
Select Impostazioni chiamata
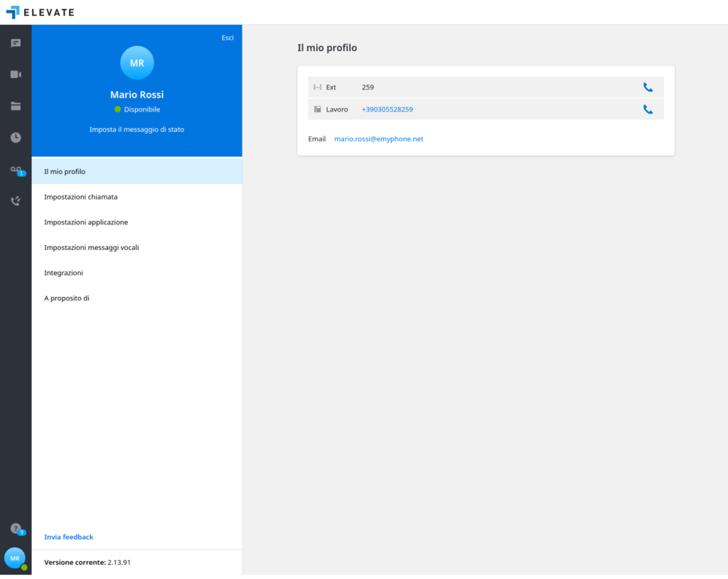point(80,197)
